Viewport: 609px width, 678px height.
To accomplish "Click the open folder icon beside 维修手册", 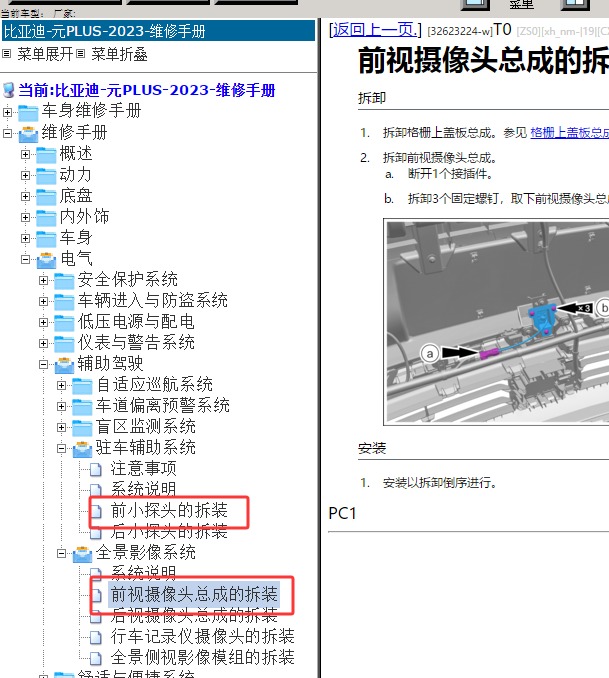I will pyautogui.click(x=28, y=134).
